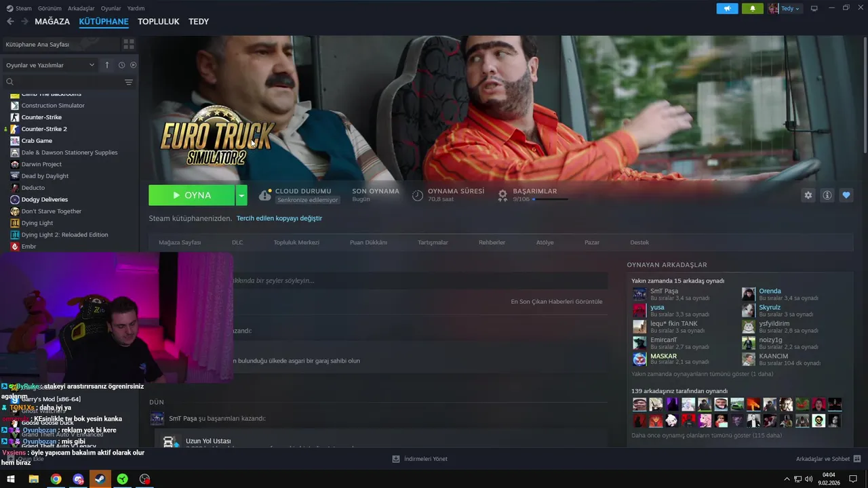868x488 pixels.
Task: Filter by recent with the clock icon
Action: click(121, 65)
